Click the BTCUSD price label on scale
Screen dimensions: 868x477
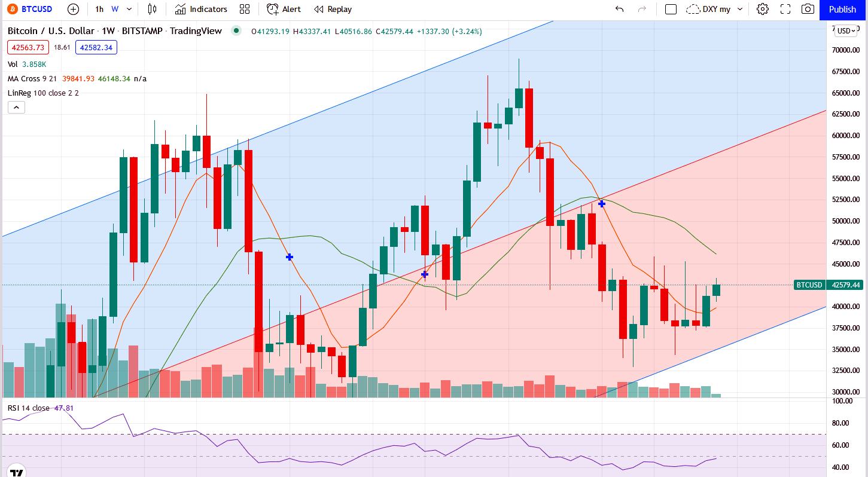[x=809, y=285]
